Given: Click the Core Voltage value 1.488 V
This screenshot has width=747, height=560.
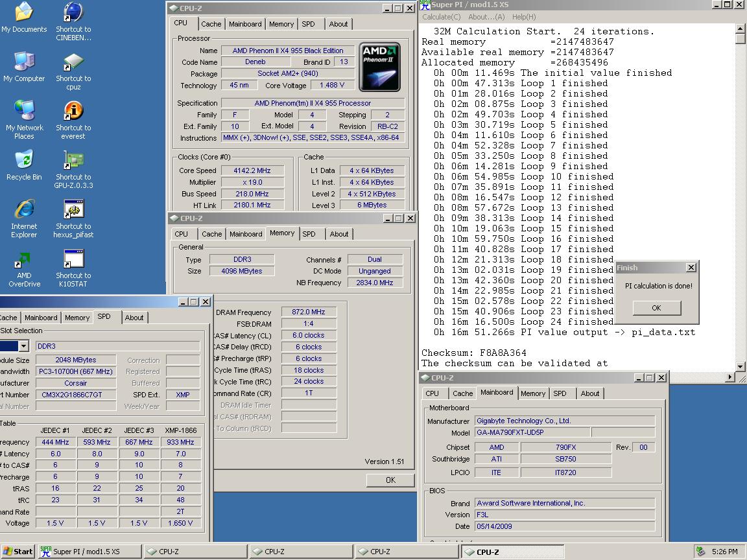Looking at the screenshot, I should tap(332, 86).
